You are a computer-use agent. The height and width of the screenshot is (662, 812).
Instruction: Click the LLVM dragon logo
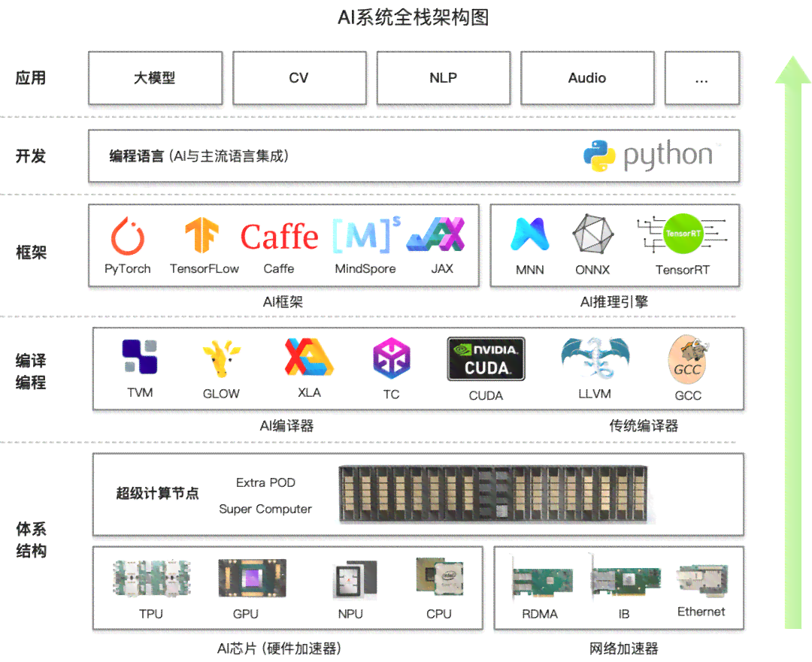(x=595, y=358)
